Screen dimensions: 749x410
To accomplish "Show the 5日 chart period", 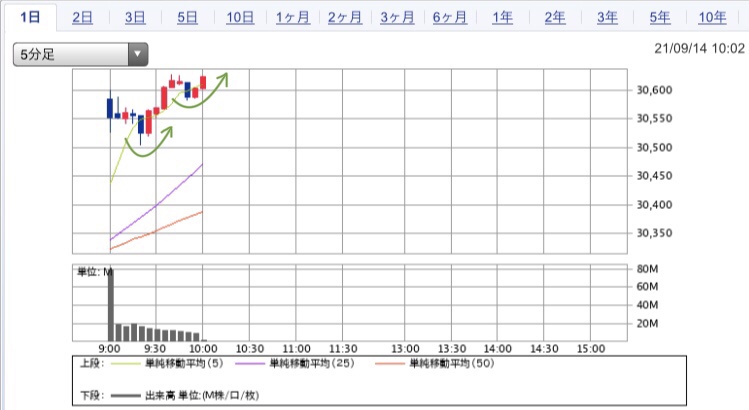I will 187,17.
